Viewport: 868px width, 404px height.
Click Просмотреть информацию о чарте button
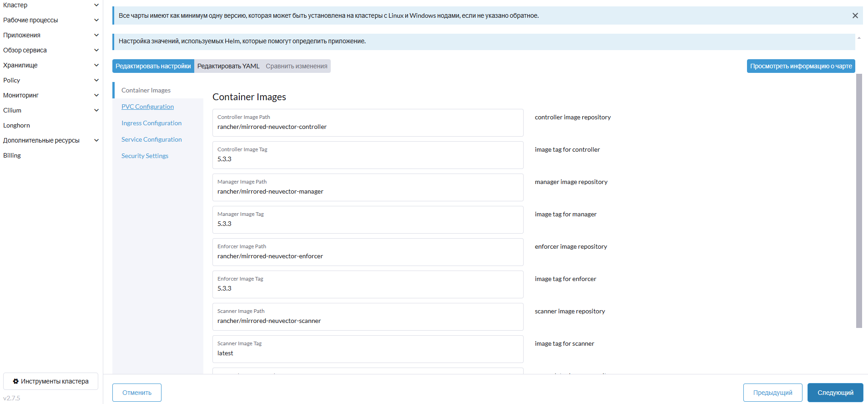(801, 66)
